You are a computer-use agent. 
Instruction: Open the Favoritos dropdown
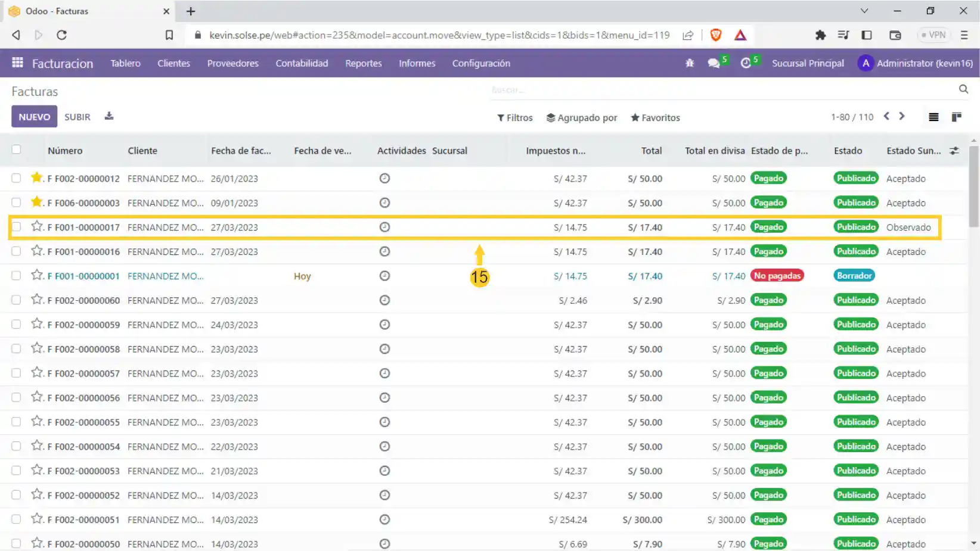pos(655,118)
